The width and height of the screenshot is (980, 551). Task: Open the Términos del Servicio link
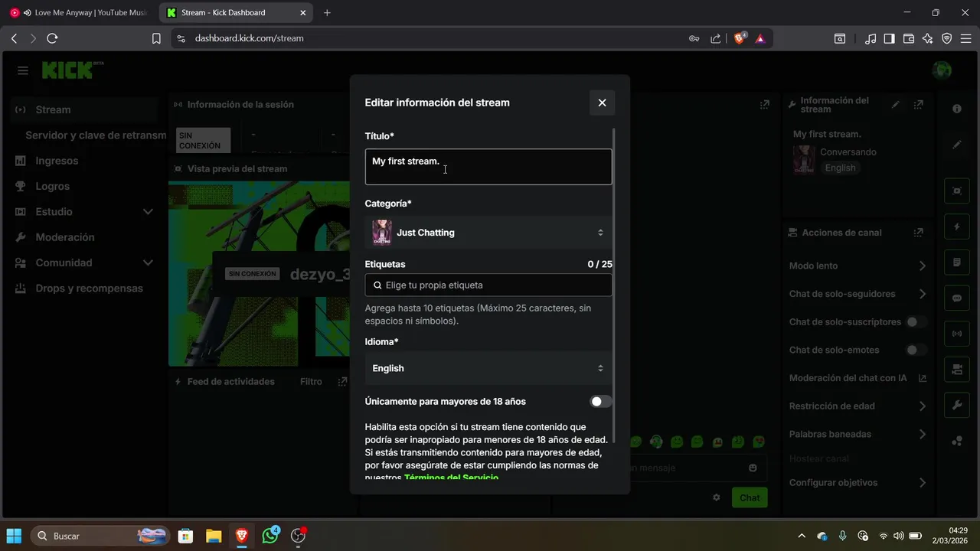point(451,478)
